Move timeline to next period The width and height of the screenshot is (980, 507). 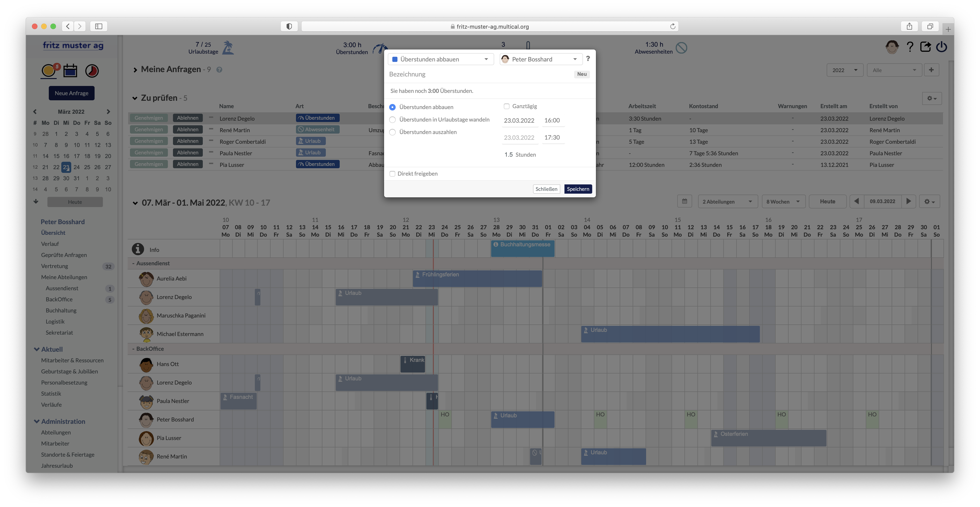coord(909,202)
